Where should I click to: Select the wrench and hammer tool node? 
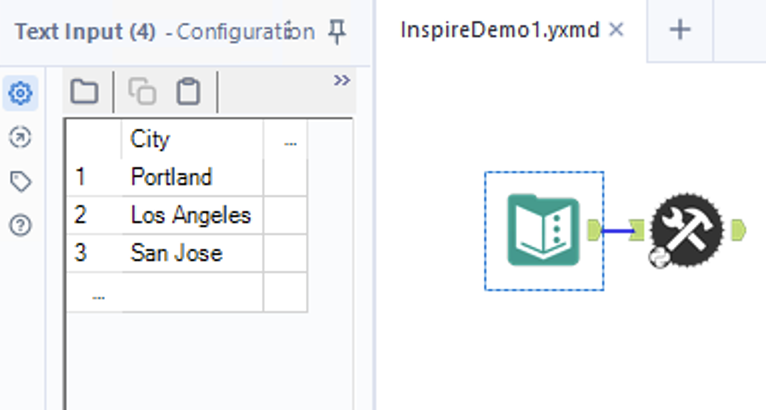(x=686, y=231)
